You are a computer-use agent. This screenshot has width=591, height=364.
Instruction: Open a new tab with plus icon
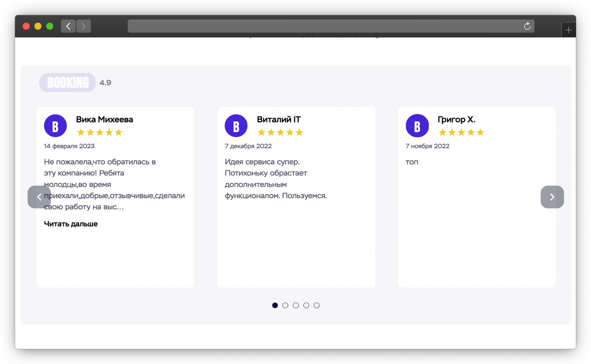[x=569, y=30]
